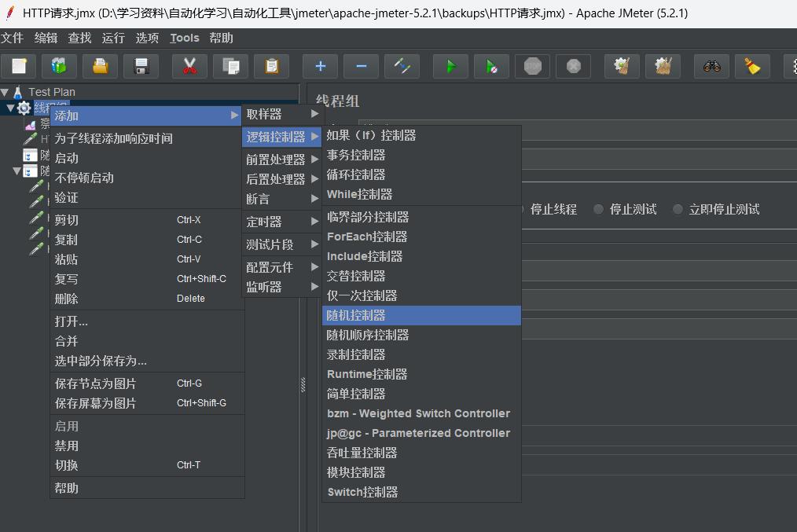Choose ForEach控制器 menu entry
Screen dimensions: 797x532
[x=421, y=237]
